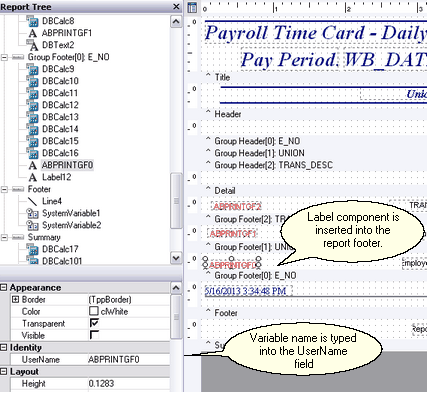Click the DBCalc17 icon in Summary
Screen dimensions: 430x395
pos(33,249)
